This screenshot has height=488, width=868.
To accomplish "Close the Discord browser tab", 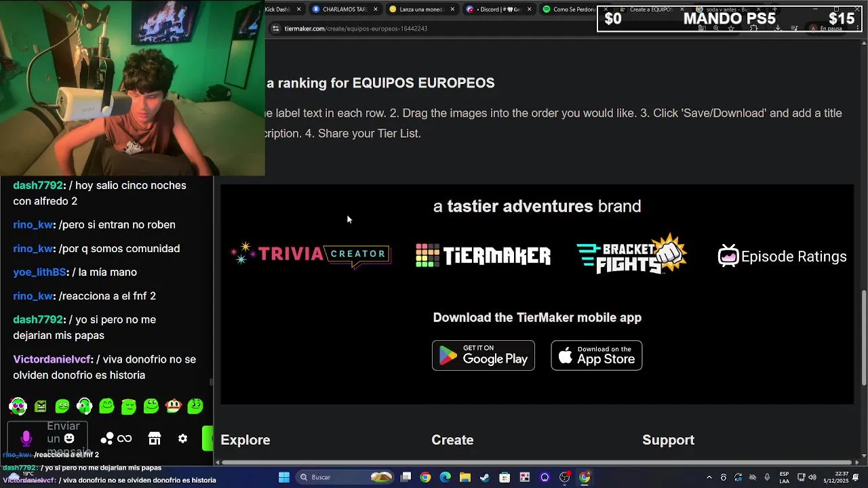I will pyautogui.click(x=528, y=9).
